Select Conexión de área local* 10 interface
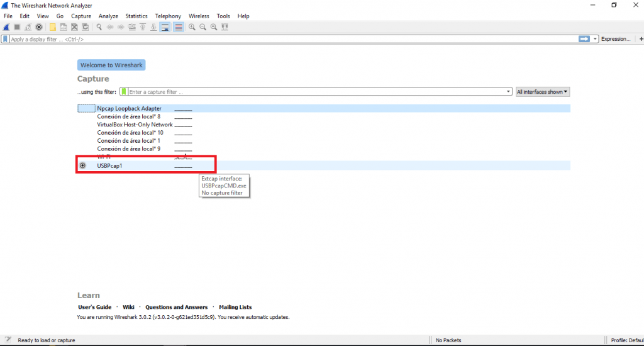Image resolution: width=644 pixels, height=346 pixels. point(324,133)
